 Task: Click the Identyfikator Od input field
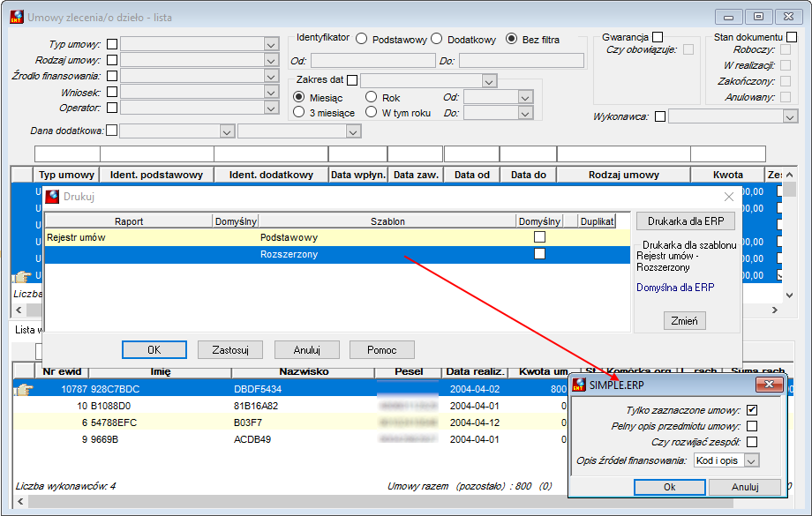[x=372, y=61]
